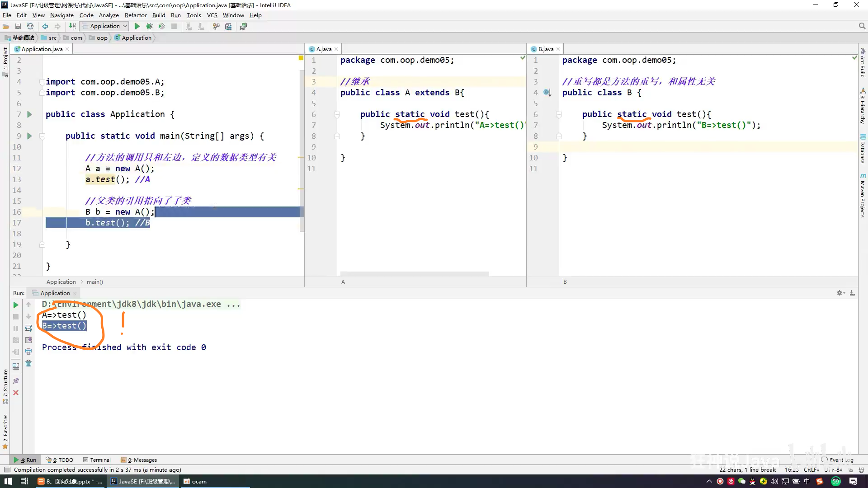
Task: Click the Save All disk icon
Action: (18, 26)
